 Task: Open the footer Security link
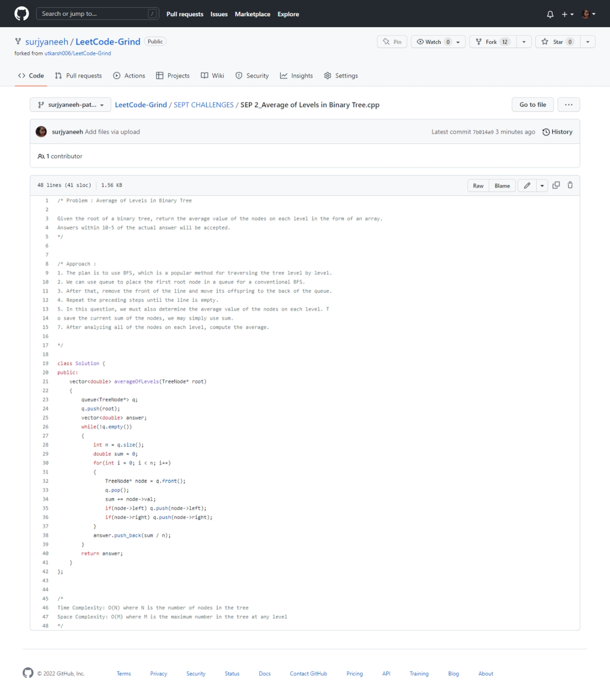[x=196, y=674]
